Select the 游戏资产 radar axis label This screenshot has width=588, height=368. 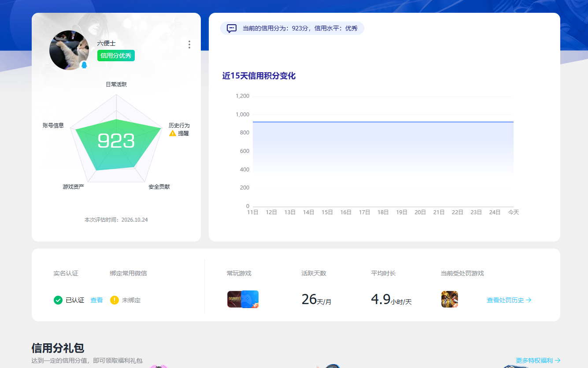[x=74, y=187]
